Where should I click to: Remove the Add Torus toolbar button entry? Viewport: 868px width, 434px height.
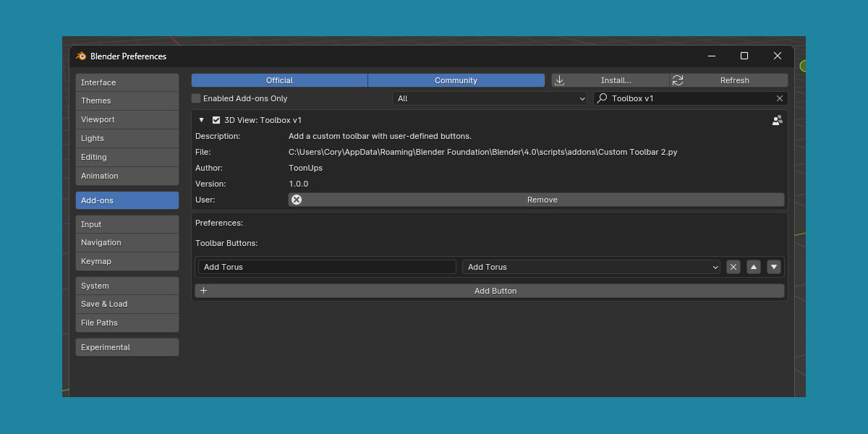tap(733, 267)
